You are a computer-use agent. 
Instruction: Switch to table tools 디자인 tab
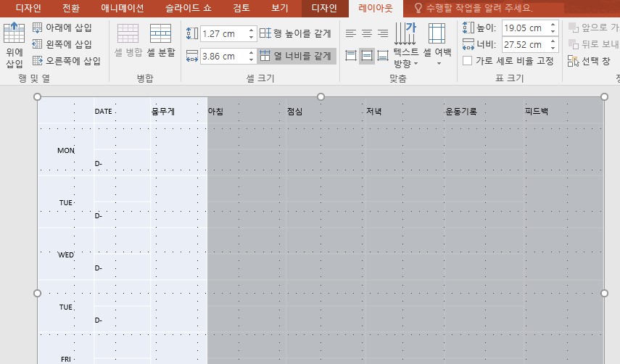click(324, 8)
